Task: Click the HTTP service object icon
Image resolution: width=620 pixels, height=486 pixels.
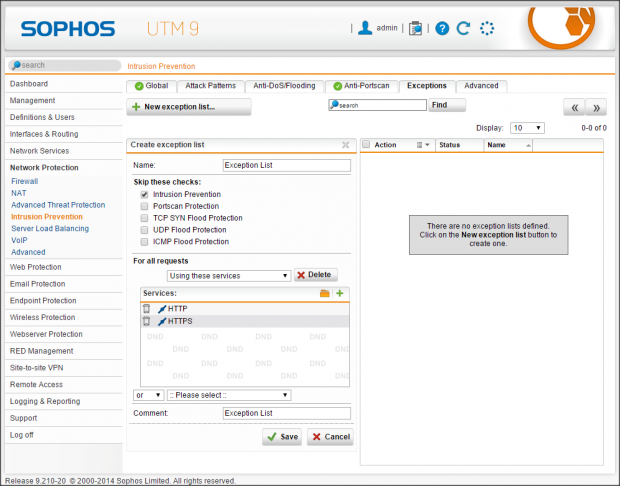Action: tap(162, 309)
